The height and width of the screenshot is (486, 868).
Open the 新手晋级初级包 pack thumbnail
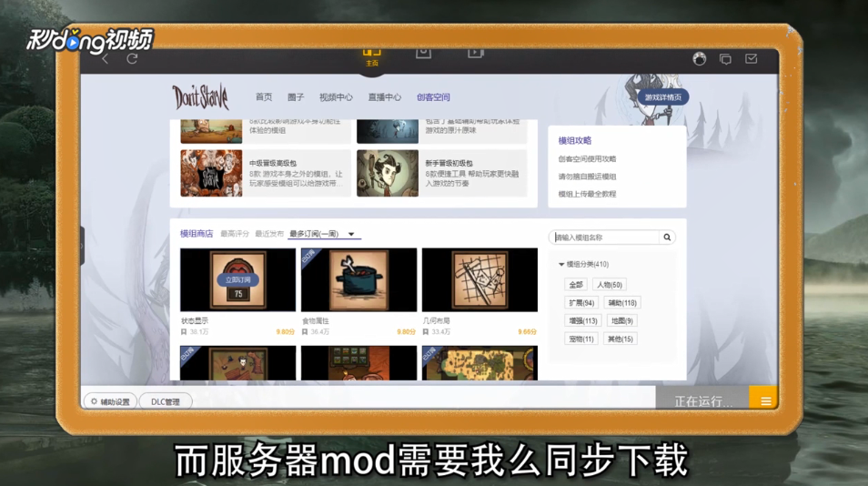click(x=388, y=173)
